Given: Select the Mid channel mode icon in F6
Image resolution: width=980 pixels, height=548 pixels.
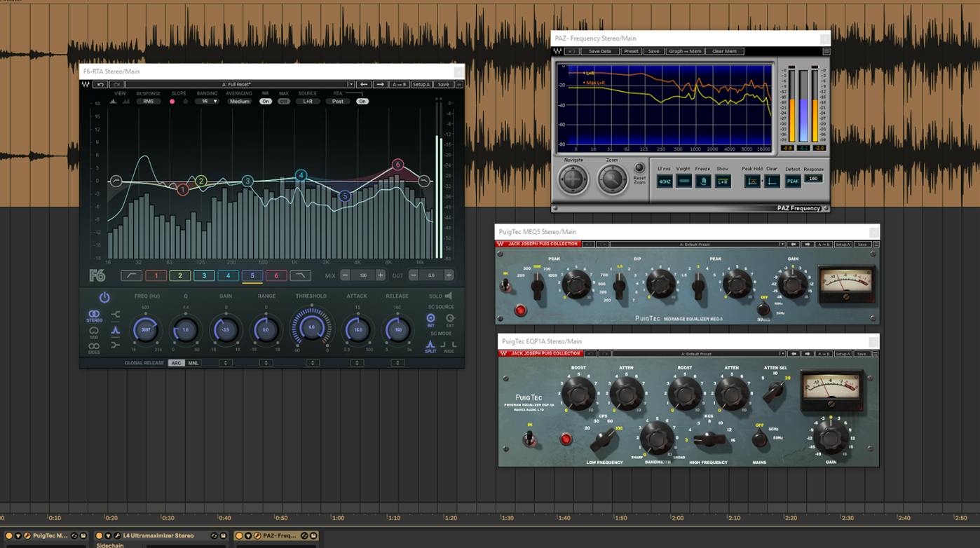Looking at the screenshot, I should click(93, 331).
